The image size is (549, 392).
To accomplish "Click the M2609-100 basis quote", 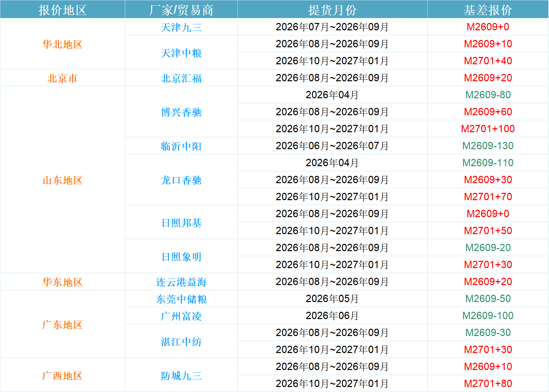I will tap(488, 316).
